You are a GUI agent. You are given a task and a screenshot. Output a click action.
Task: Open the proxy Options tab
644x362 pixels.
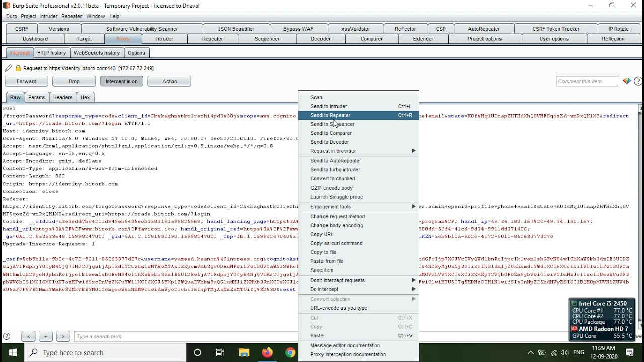[x=136, y=53]
